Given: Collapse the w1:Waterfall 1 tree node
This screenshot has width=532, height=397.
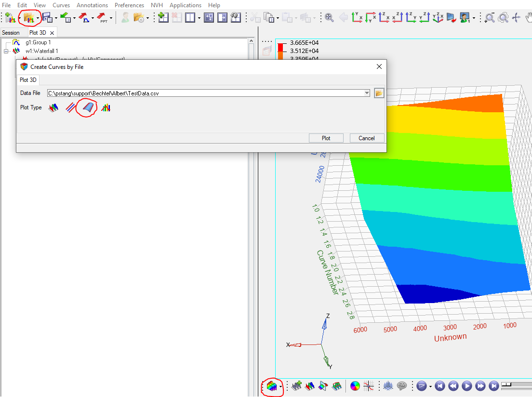Looking at the screenshot, I should [x=6, y=51].
